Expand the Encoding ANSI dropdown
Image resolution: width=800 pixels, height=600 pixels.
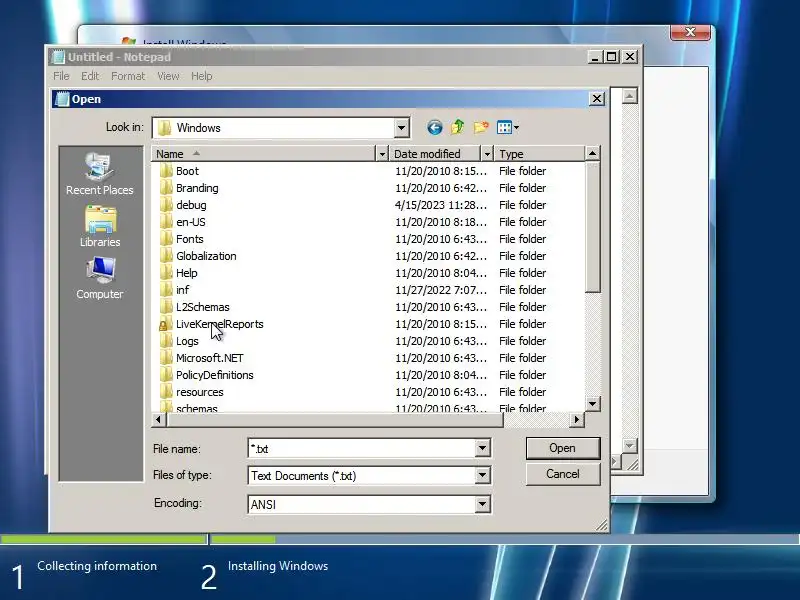(x=482, y=504)
